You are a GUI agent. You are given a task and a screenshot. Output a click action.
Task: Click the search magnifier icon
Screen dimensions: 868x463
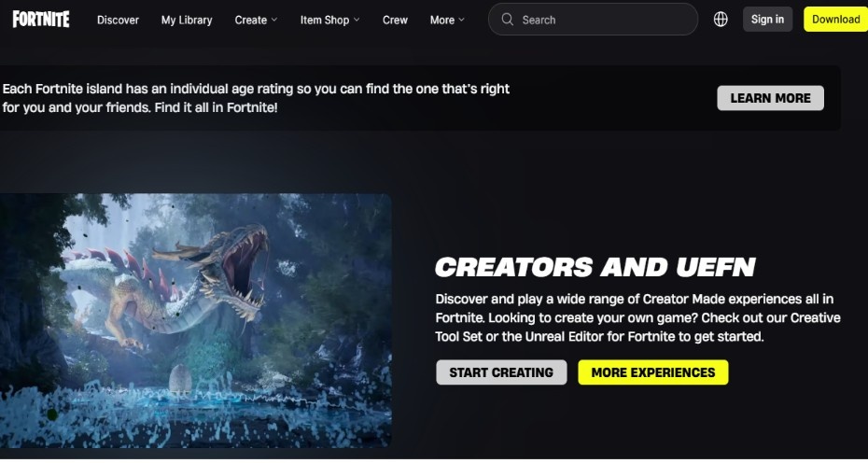tap(507, 20)
